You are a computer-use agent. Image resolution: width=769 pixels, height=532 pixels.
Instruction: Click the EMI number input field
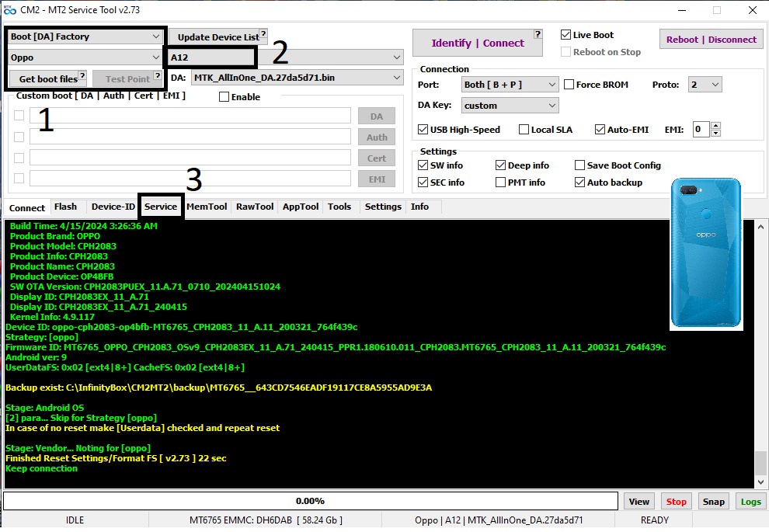pyautogui.click(x=701, y=130)
